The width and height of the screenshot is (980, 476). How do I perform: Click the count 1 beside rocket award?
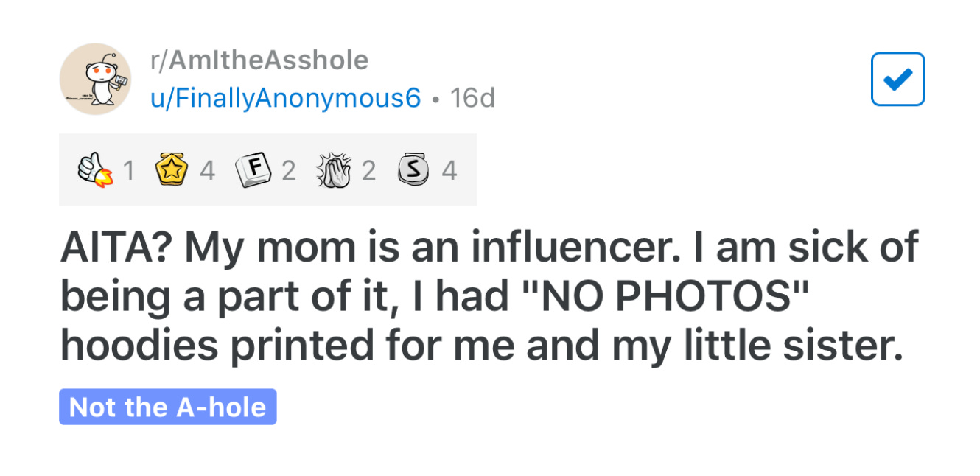[x=129, y=171]
